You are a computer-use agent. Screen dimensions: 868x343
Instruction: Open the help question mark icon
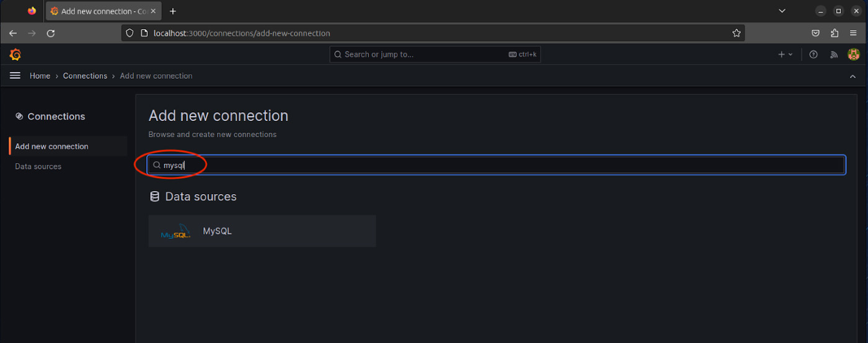click(x=813, y=55)
